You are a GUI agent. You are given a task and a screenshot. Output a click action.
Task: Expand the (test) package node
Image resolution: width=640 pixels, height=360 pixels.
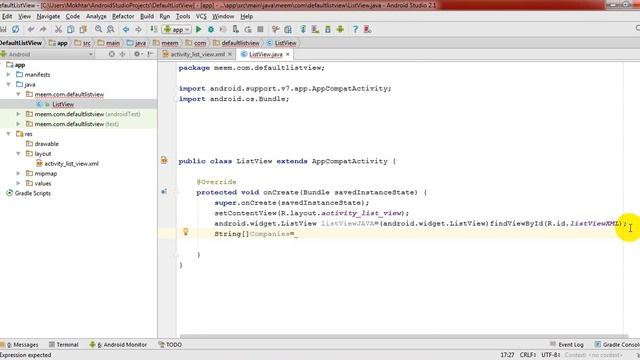(18, 124)
